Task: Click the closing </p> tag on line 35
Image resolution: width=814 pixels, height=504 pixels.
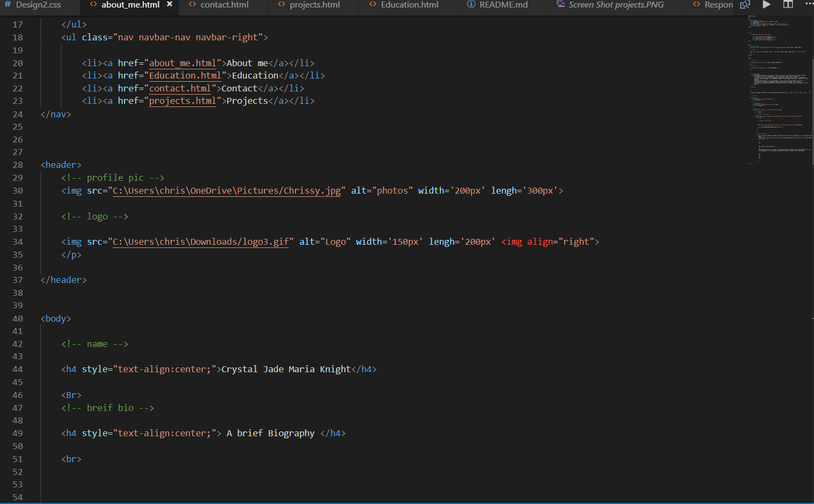Action: (72, 254)
